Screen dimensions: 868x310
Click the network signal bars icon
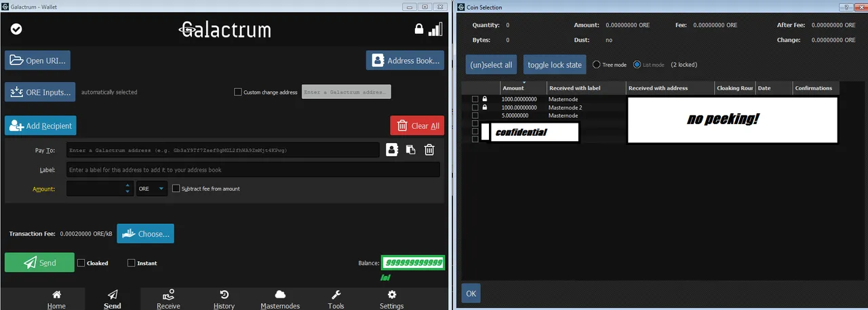point(435,28)
